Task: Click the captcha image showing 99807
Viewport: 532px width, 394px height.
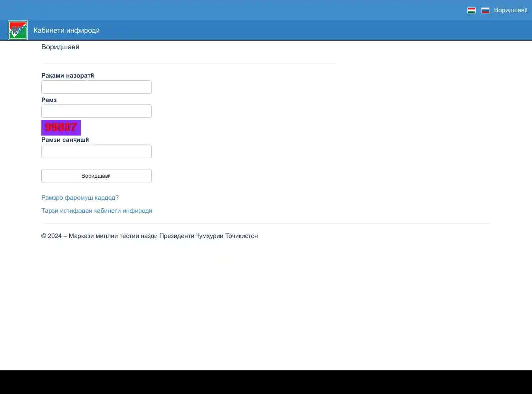Action: [61, 128]
